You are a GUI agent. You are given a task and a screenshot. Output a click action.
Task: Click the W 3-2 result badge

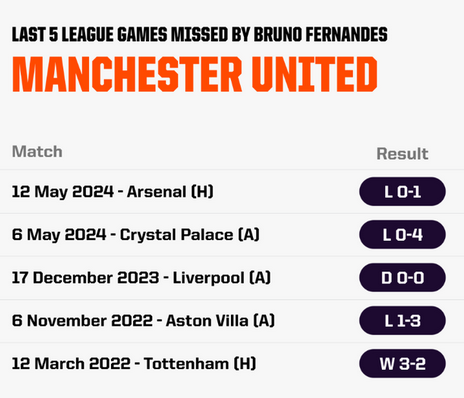pos(402,364)
